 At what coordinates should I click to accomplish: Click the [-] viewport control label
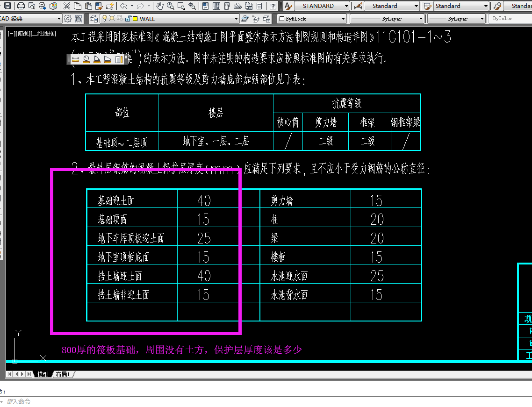[11, 33]
